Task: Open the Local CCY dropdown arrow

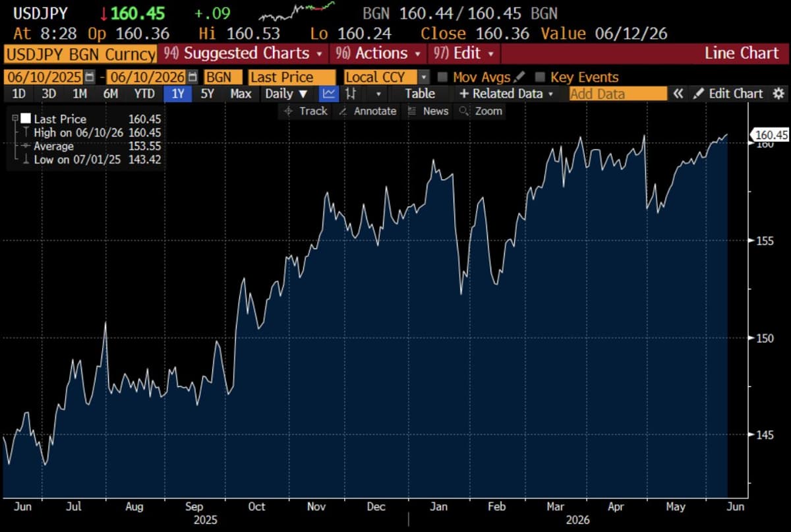Action: coord(423,77)
